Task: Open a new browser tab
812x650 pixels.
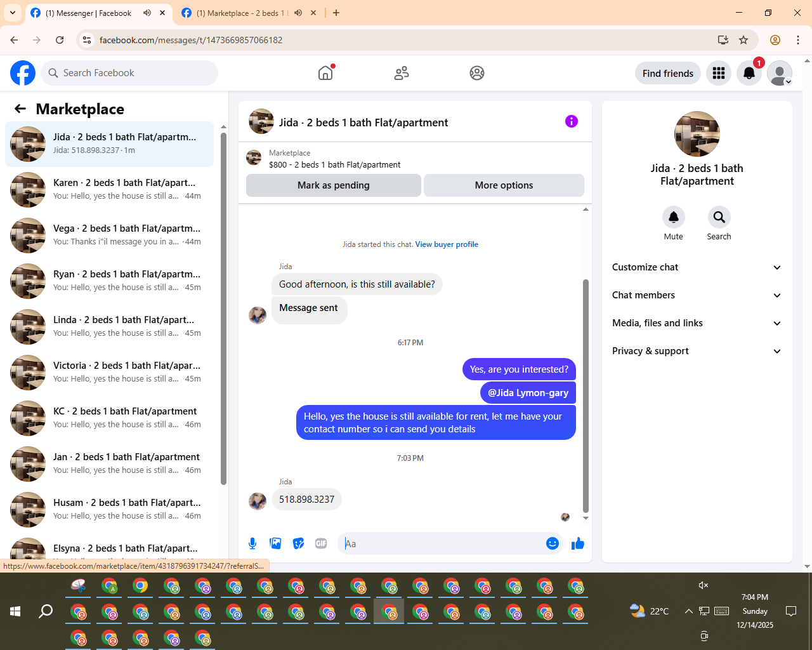Action: [x=336, y=13]
